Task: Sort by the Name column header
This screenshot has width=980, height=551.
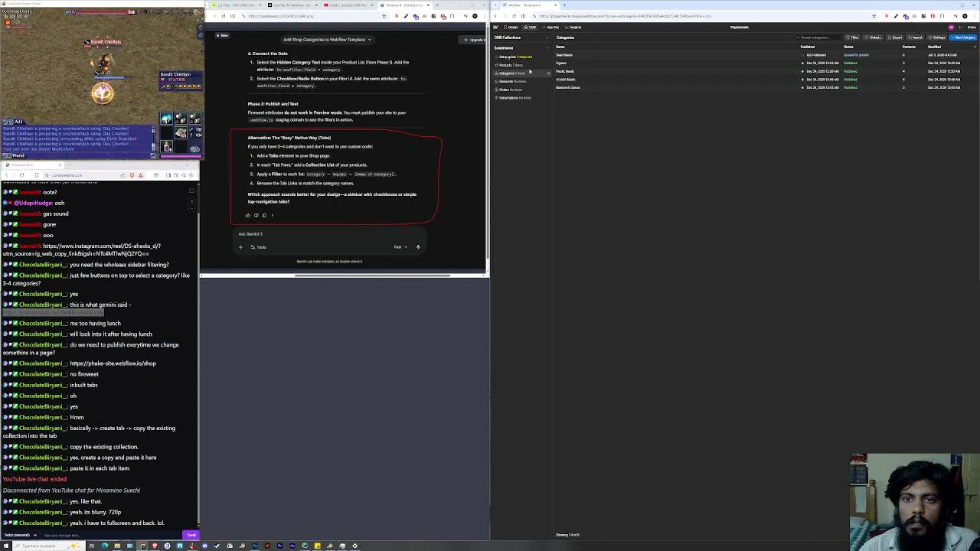Action: (560, 47)
